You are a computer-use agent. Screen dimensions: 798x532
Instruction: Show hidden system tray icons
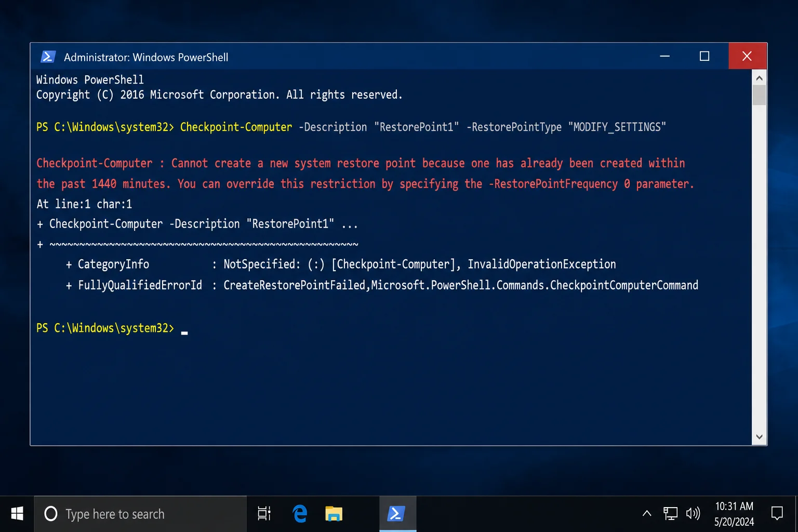tap(647, 513)
